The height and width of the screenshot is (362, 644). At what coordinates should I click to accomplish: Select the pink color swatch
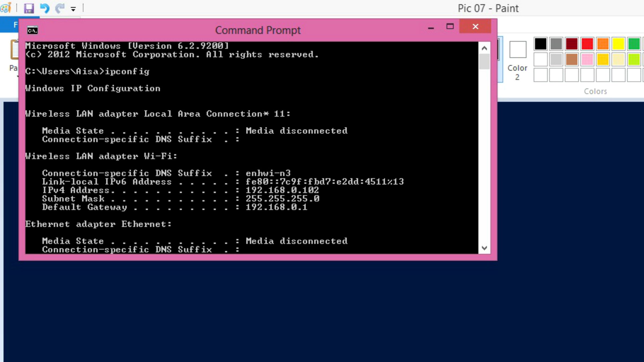click(587, 60)
